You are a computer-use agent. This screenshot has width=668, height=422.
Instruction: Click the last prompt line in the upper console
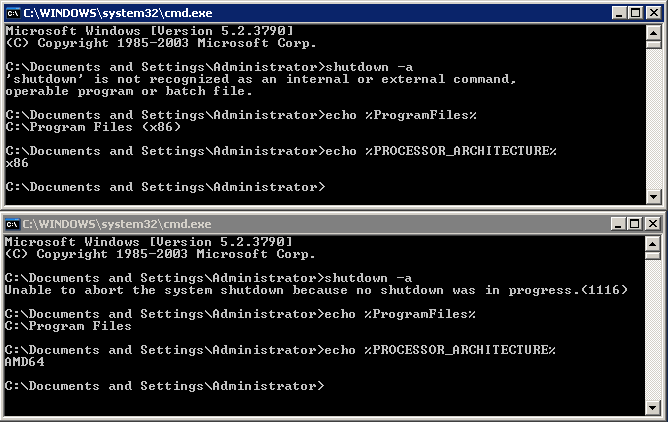pos(165,187)
